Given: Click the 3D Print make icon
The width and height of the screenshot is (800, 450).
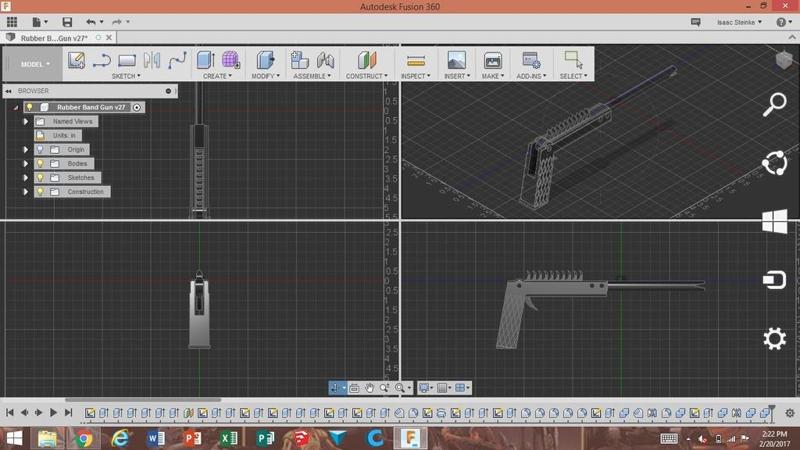Looking at the screenshot, I should [x=492, y=61].
